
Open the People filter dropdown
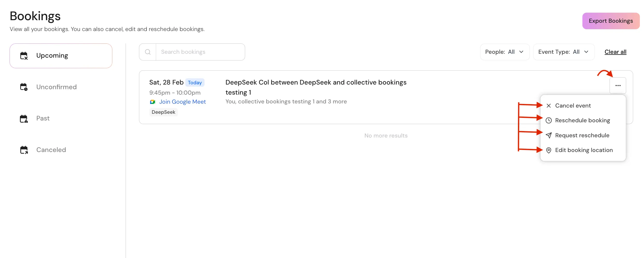pyautogui.click(x=504, y=52)
